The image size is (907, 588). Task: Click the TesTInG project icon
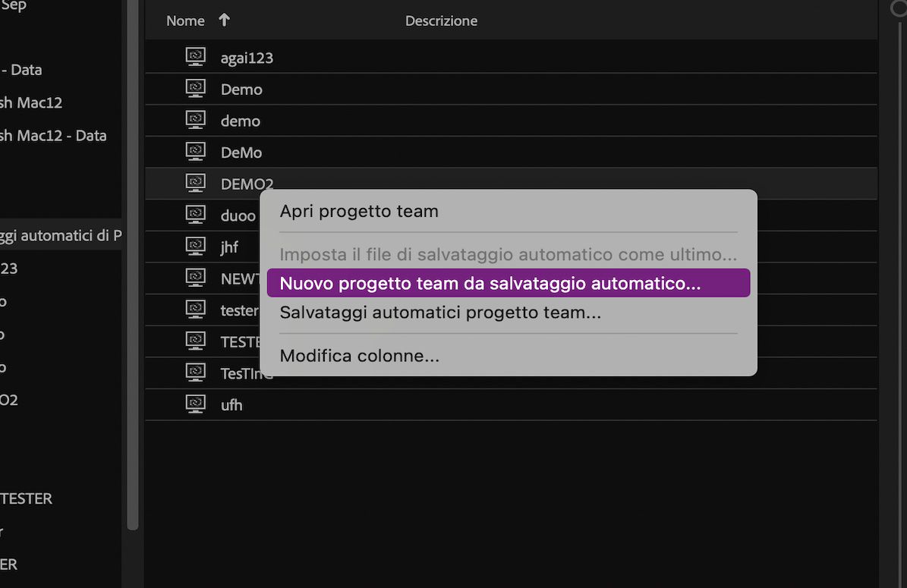pos(195,373)
